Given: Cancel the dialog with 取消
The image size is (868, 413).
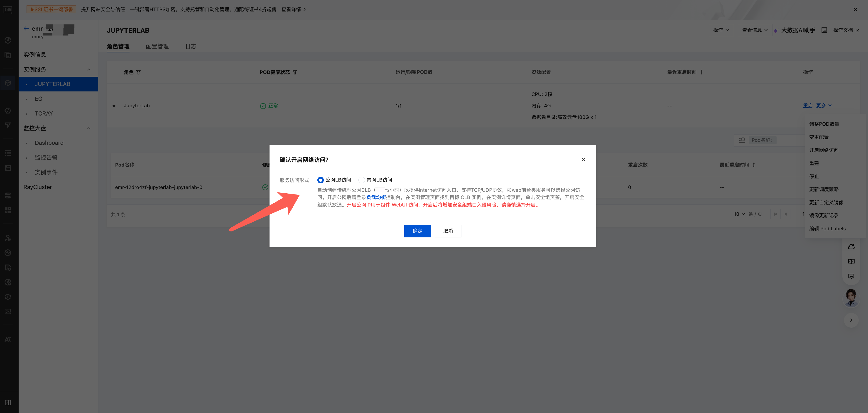Looking at the screenshot, I should (x=448, y=231).
